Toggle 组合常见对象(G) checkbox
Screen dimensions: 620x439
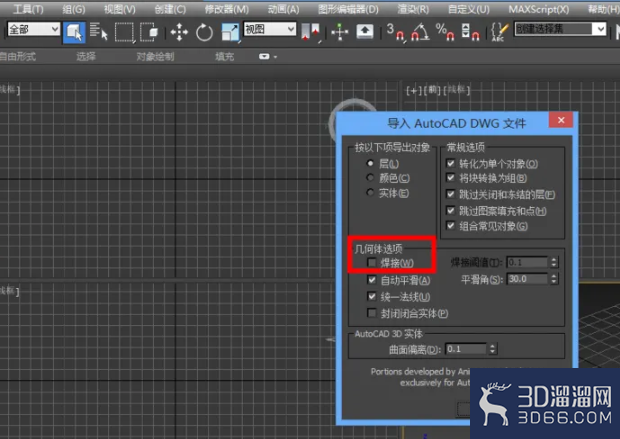[450, 225]
